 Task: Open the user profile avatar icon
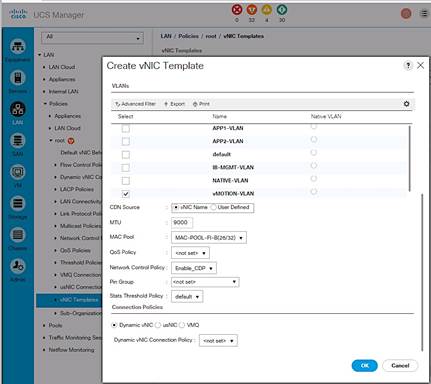(406, 14)
